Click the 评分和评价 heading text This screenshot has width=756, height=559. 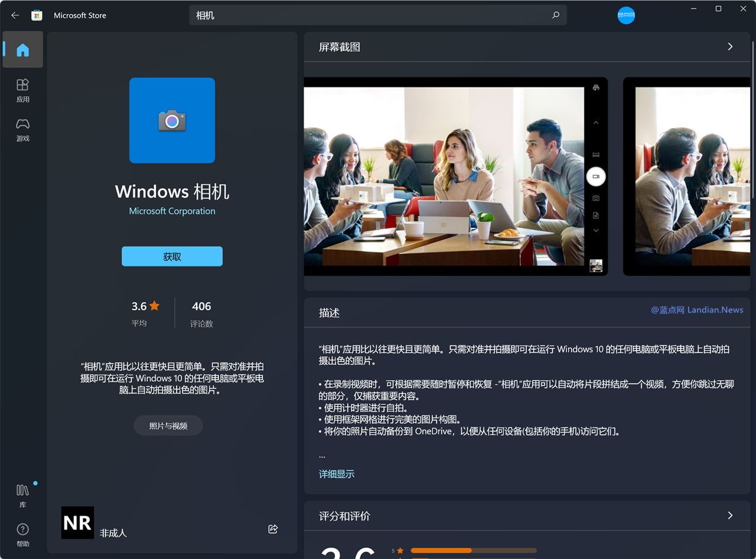[x=344, y=516]
